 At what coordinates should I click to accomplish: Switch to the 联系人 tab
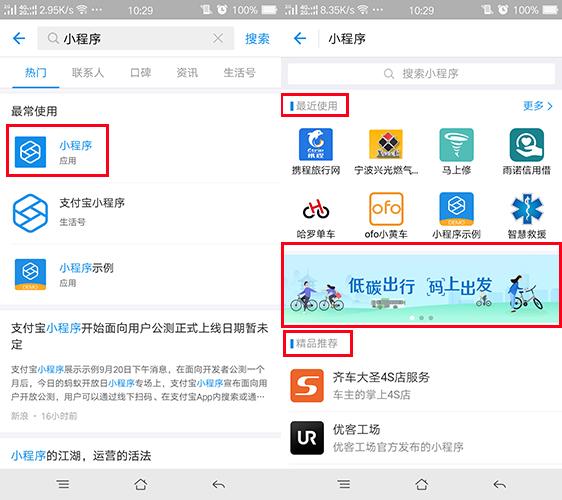88,73
